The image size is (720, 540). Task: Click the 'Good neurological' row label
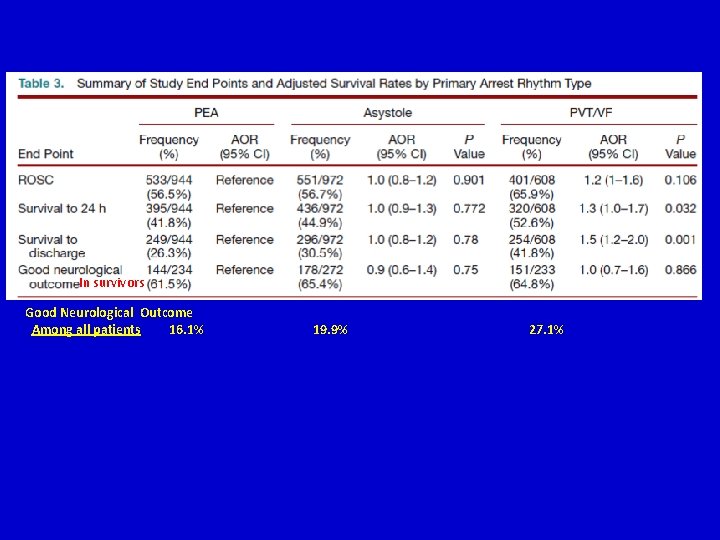tap(70, 270)
